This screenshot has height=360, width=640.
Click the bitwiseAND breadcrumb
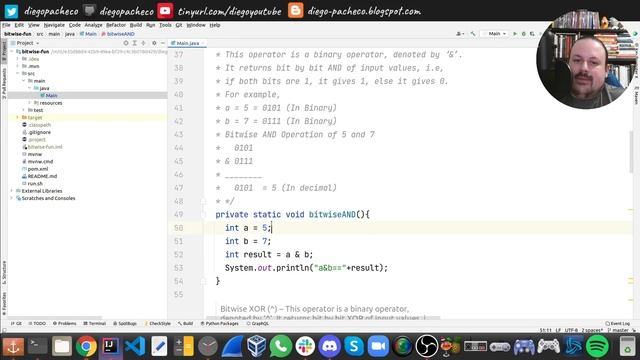click(118, 34)
